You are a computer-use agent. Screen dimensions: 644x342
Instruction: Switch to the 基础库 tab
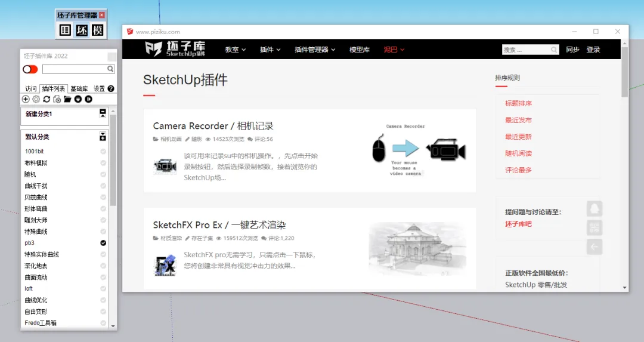point(79,89)
